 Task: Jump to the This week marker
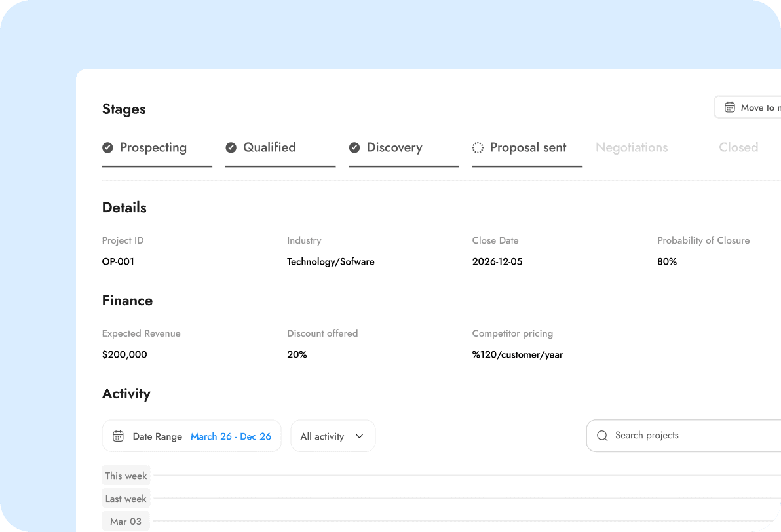(126, 476)
